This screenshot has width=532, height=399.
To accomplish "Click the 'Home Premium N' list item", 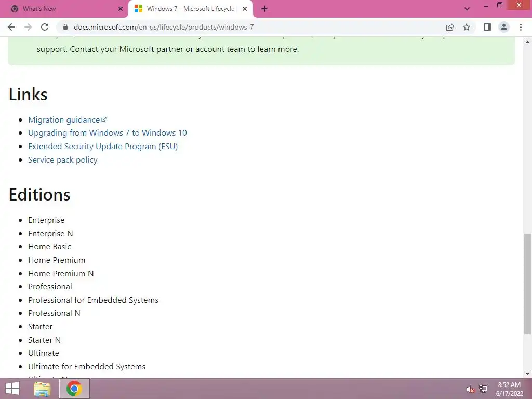I will [61, 273].
